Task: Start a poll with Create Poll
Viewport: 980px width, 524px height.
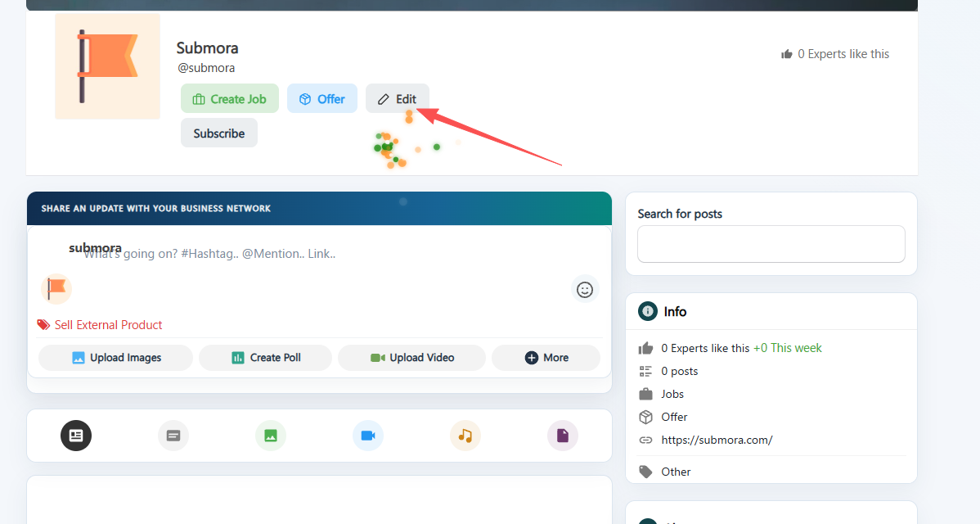Action: [265, 358]
